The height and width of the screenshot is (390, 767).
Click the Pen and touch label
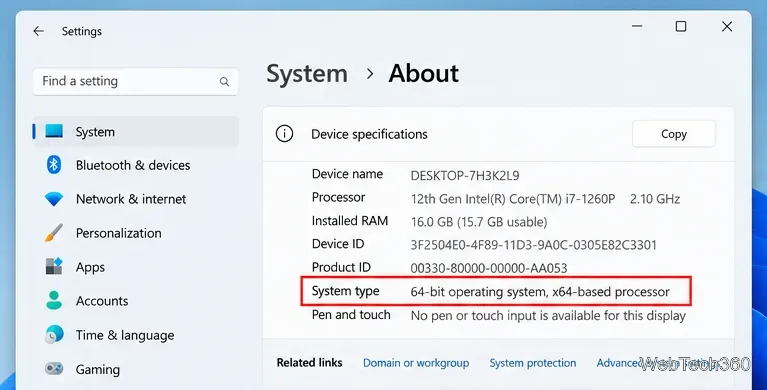pos(351,315)
